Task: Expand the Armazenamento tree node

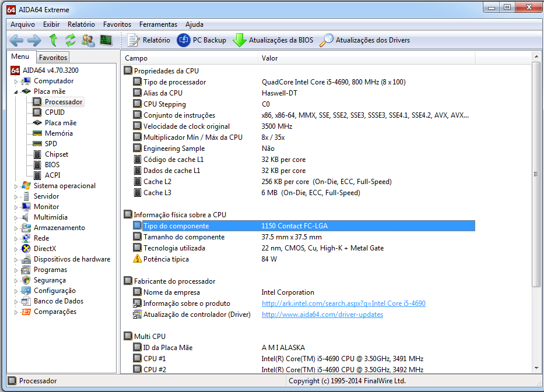Action: tap(16, 228)
